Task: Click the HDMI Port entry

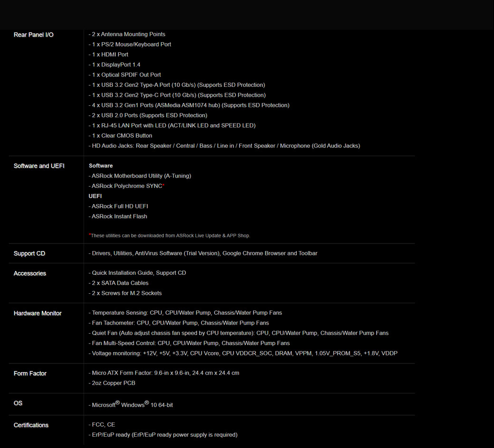Action: (109, 55)
